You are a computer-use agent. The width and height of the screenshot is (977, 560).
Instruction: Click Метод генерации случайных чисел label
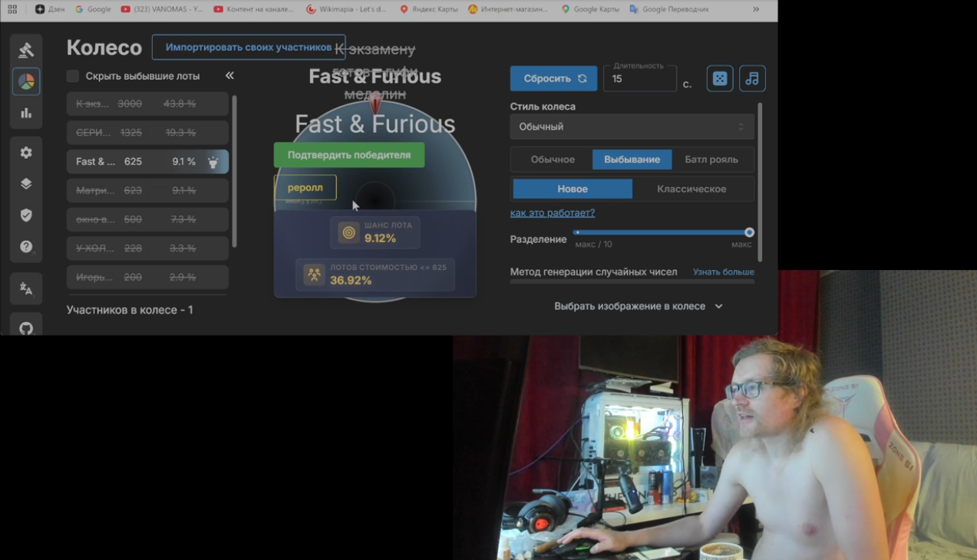[593, 272]
